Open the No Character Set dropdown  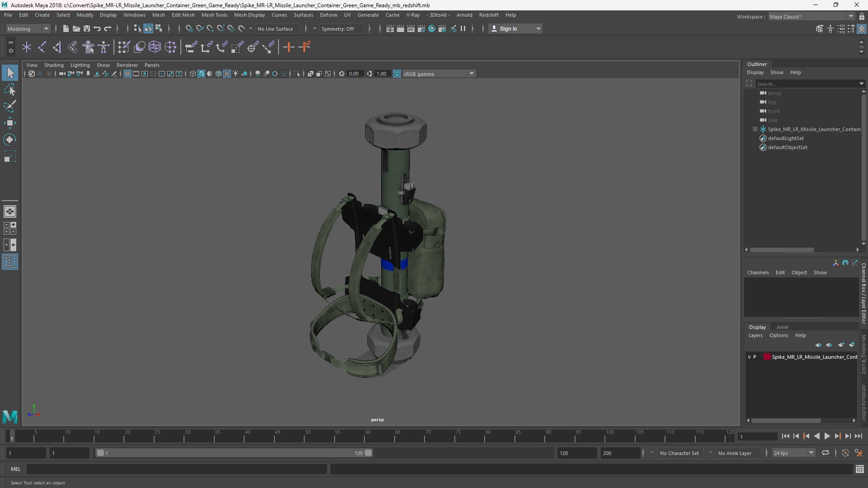pyautogui.click(x=679, y=453)
